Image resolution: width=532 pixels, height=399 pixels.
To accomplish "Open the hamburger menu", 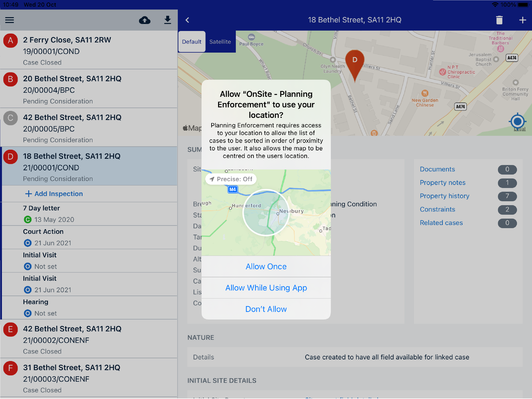I will point(9,20).
